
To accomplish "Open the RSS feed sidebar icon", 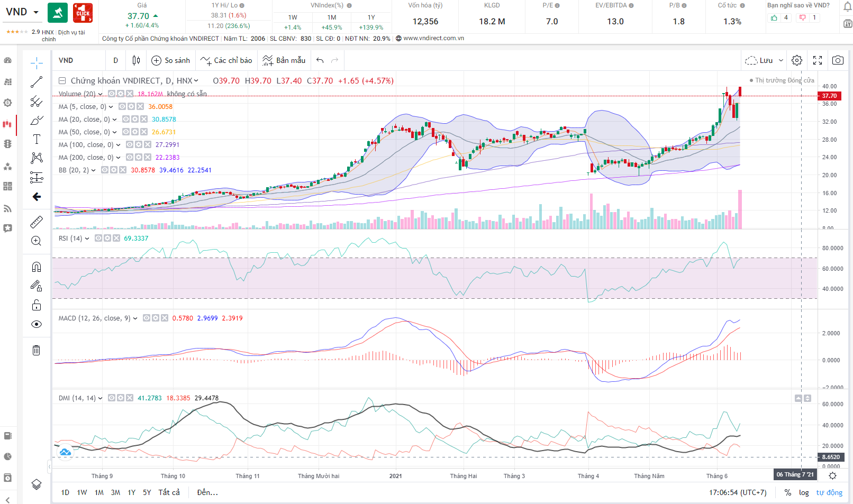I will click(x=8, y=208).
